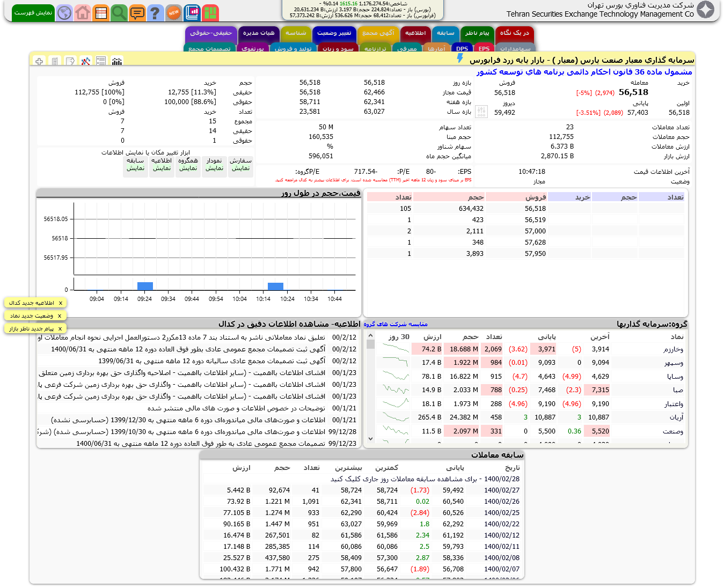Open the messages speech-bubble icon
The height and width of the screenshot is (588, 724).
(137, 12)
